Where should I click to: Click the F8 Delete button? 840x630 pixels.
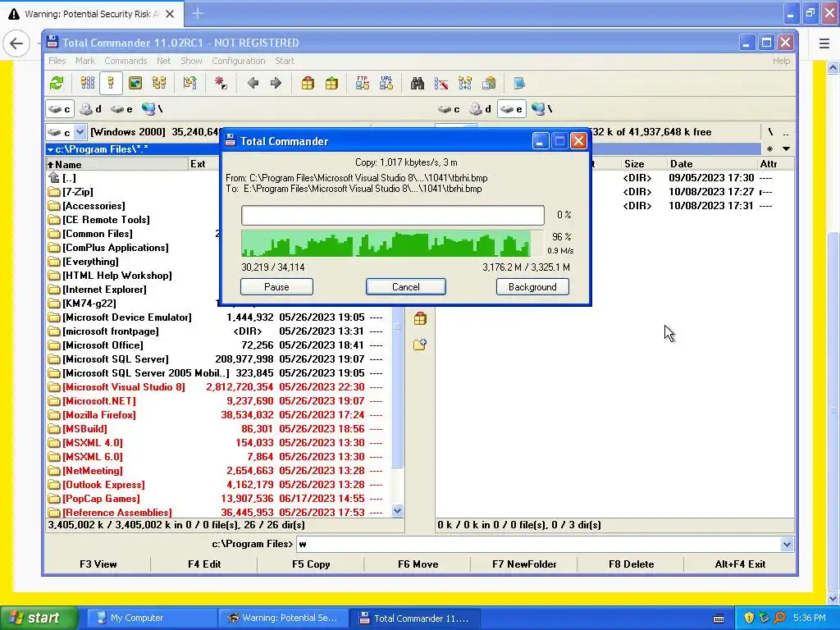(x=631, y=564)
